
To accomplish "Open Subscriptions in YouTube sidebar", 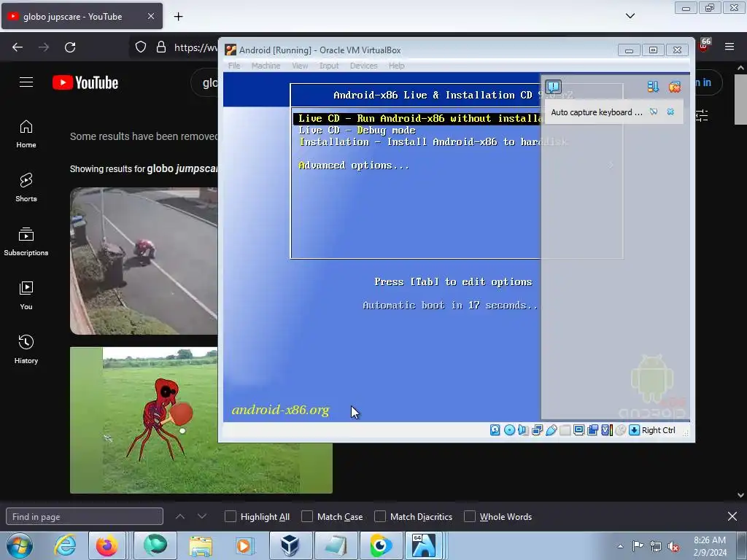I will 26,241.
